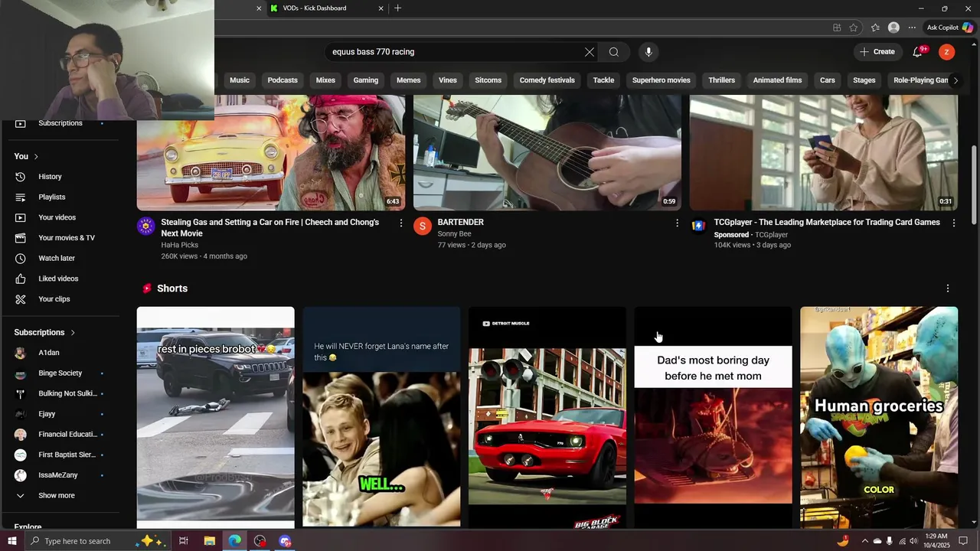Click the Create button
Screen dimensions: 980x551
[x=877, y=52]
